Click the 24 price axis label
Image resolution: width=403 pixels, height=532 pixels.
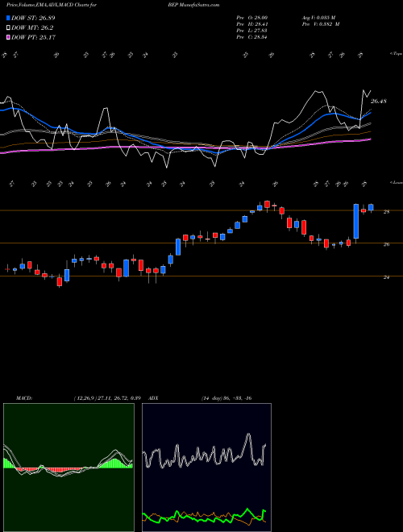click(x=386, y=277)
